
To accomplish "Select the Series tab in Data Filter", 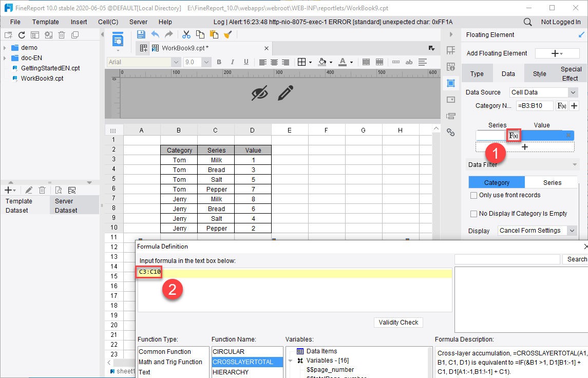I will tap(552, 183).
